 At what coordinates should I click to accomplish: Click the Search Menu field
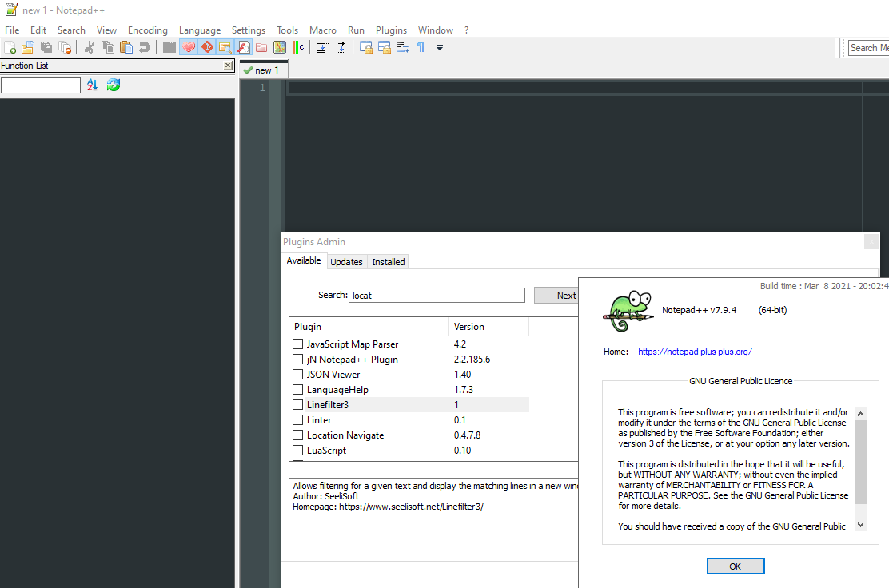click(x=868, y=48)
